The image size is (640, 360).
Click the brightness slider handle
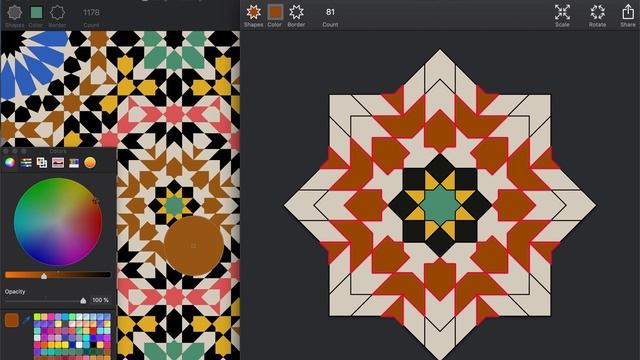point(44,276)
